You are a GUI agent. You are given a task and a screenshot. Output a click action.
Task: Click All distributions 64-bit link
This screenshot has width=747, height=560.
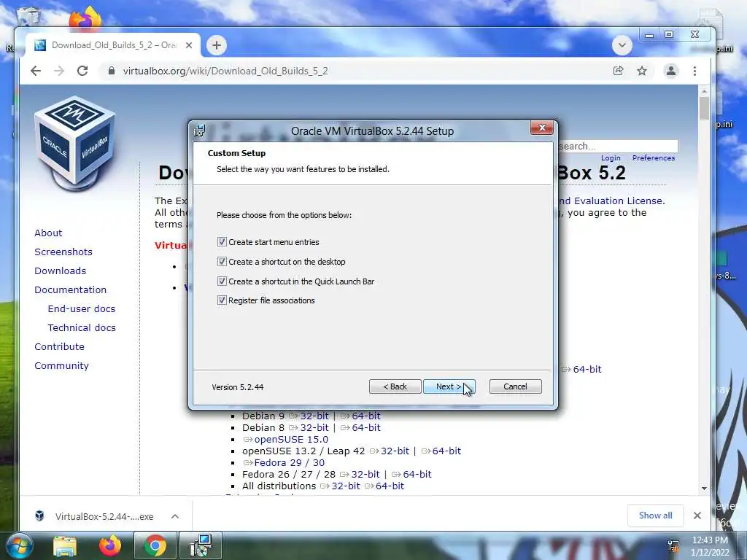(390, 486)
